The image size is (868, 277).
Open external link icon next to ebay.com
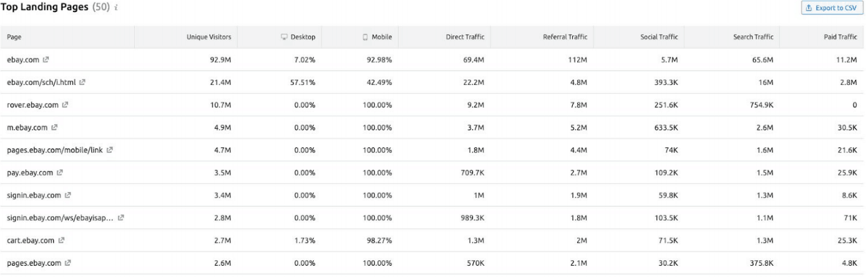tap(46, 60)
